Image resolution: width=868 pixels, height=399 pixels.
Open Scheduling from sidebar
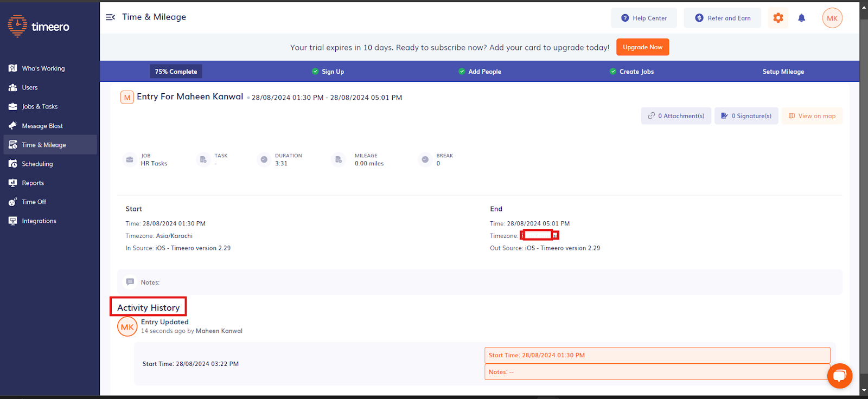[37, 164]
